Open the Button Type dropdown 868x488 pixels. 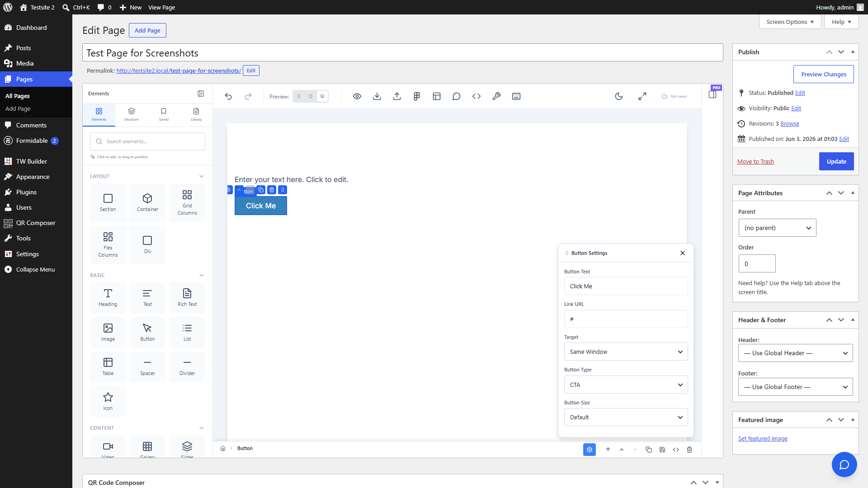point(626,385)
